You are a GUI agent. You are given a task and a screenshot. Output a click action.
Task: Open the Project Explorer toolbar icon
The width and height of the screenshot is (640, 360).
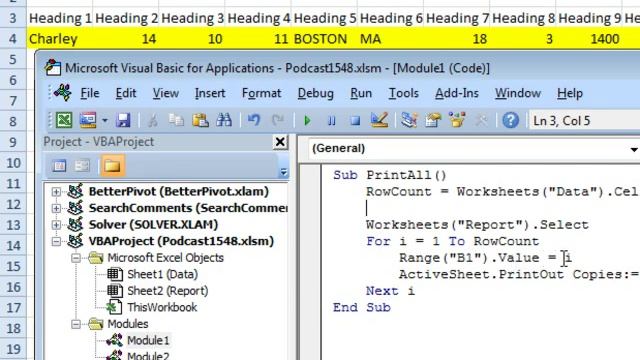(x=409, y=120)
